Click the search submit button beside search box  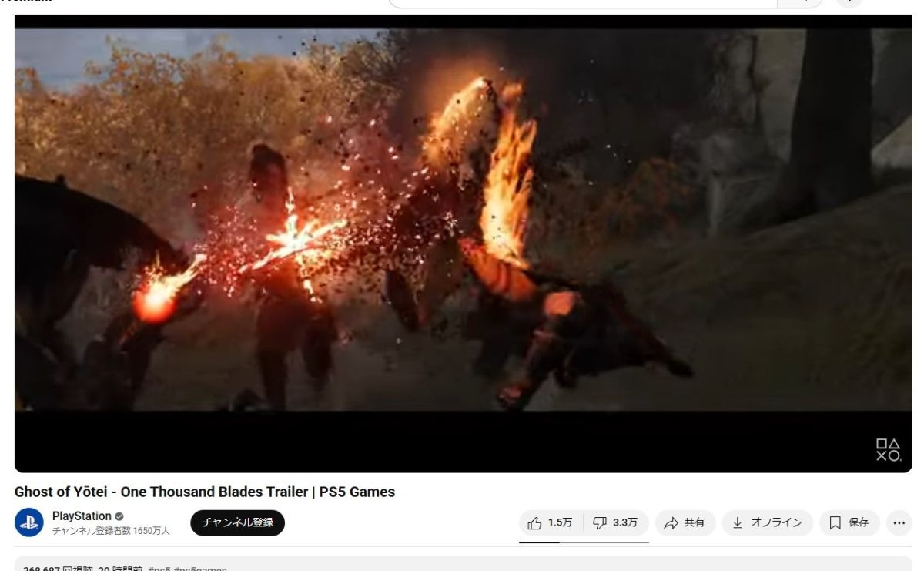(801, 3)
